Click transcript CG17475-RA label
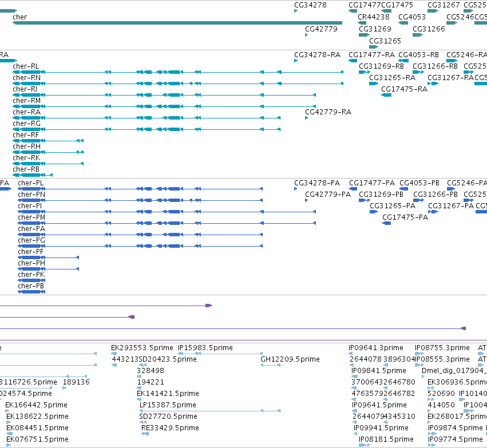 (404, 89)
